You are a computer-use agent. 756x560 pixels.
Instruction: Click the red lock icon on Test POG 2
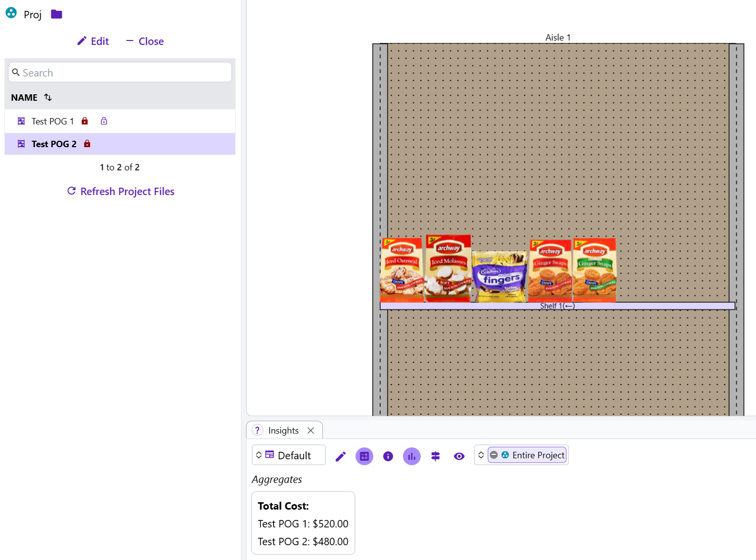(x=87, y=144)
